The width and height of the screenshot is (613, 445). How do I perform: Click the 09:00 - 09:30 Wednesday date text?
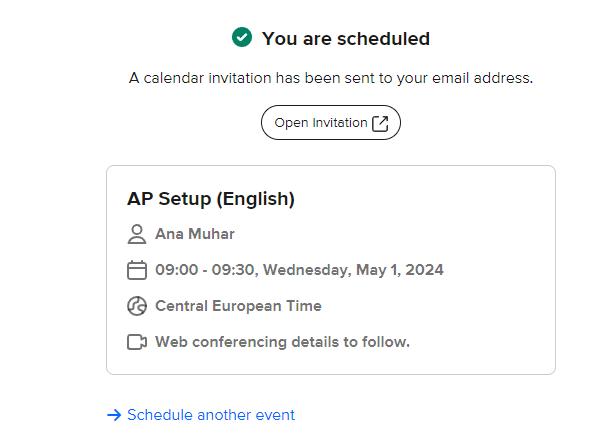[x=299, y=270]
